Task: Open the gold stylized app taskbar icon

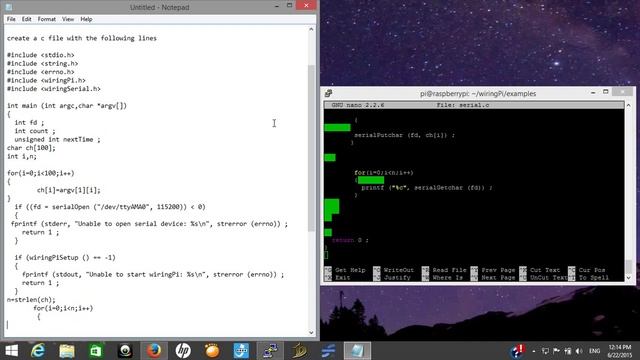Action: click(300, 351)
